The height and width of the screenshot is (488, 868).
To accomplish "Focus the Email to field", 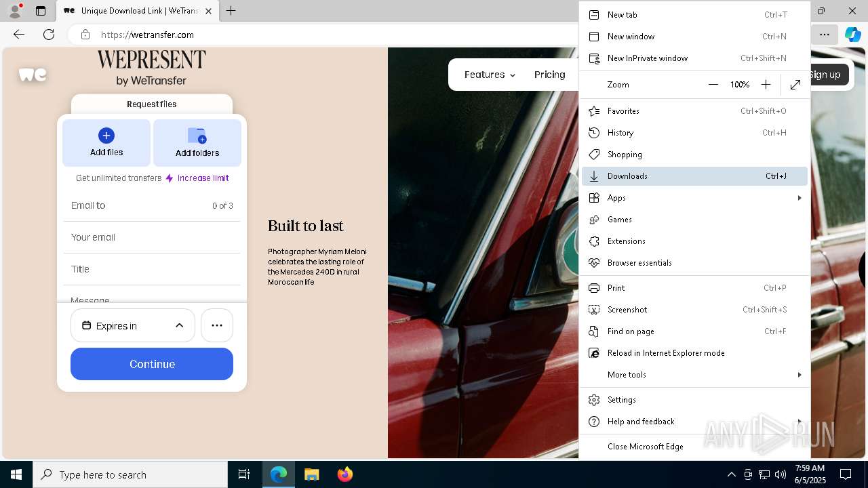I will pos(152,205).
